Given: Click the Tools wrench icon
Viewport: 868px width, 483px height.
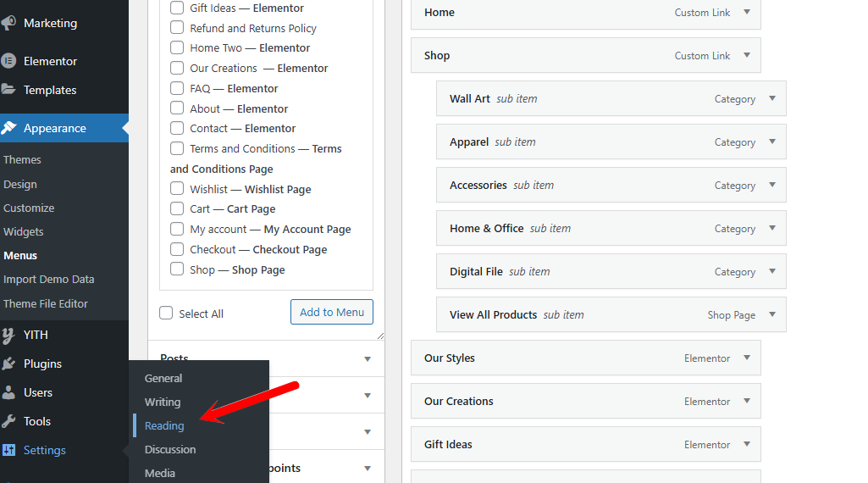Looking at the screenshot, I should coord(9,421).
